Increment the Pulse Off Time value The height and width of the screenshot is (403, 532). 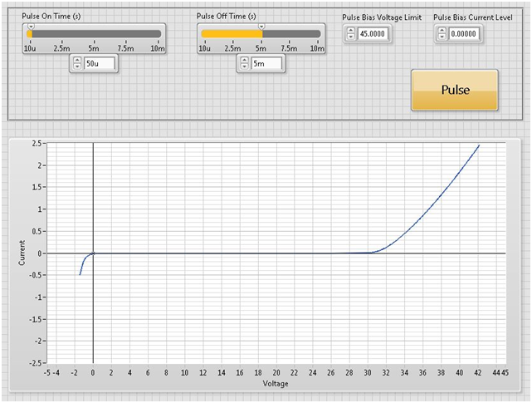pos(244,60)
